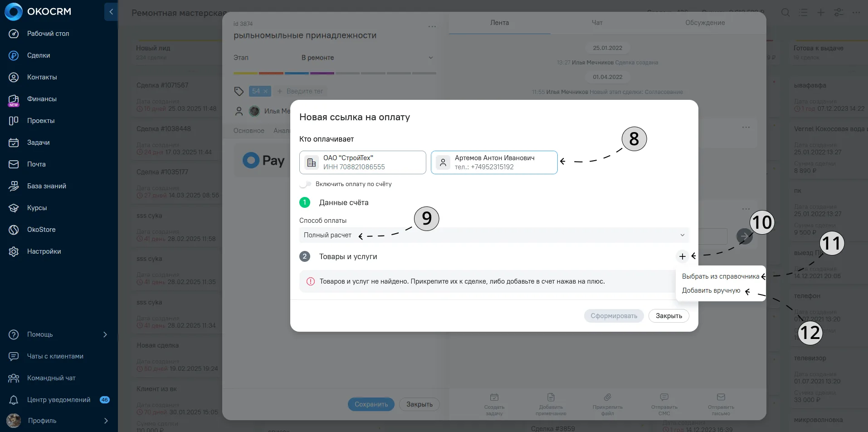Open Настройки gear icon
This screenshot has width=868, height=432.
click(14, 251)
